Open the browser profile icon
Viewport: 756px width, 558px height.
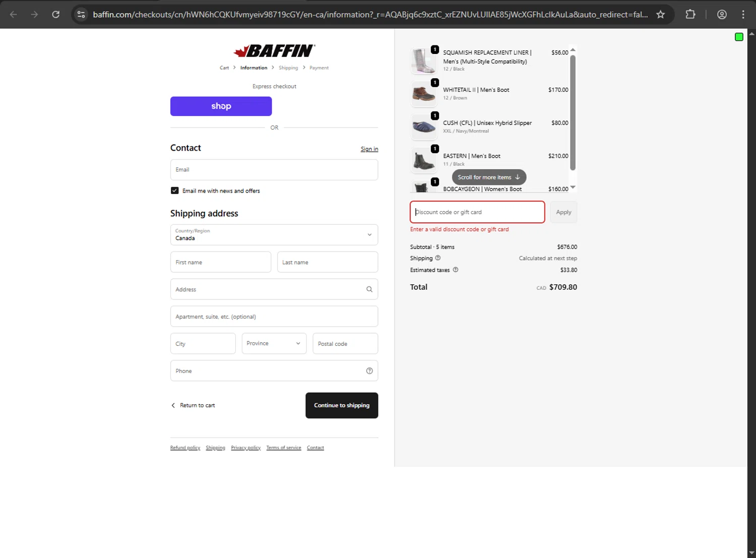coord(722,15)
